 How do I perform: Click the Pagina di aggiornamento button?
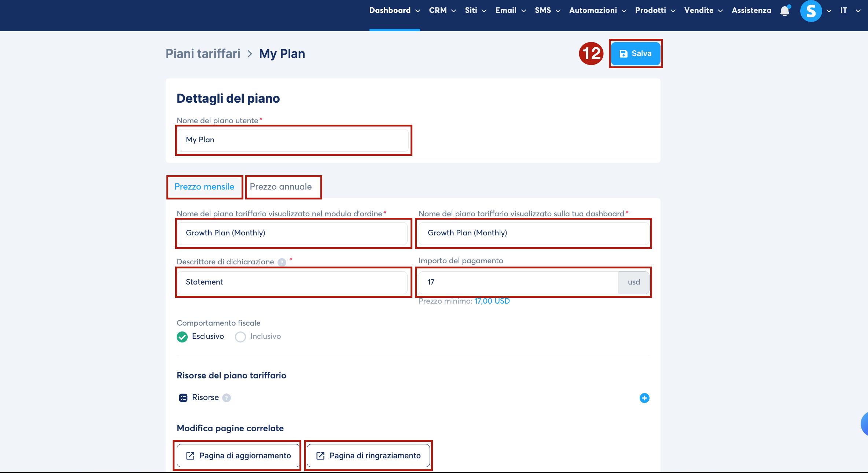[x=238, y=456]
